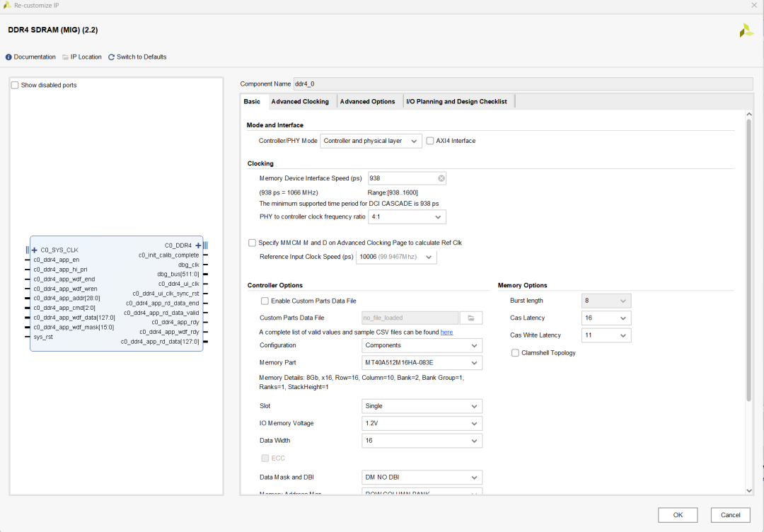Click the Custom Parts Data File field
Viewport: 764px width, 532px height.
410,318
